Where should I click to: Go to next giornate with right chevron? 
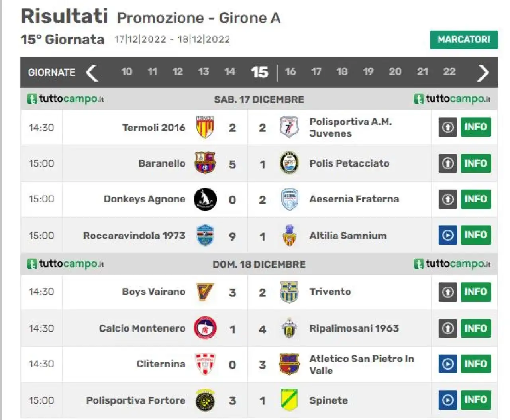[483, 73]
